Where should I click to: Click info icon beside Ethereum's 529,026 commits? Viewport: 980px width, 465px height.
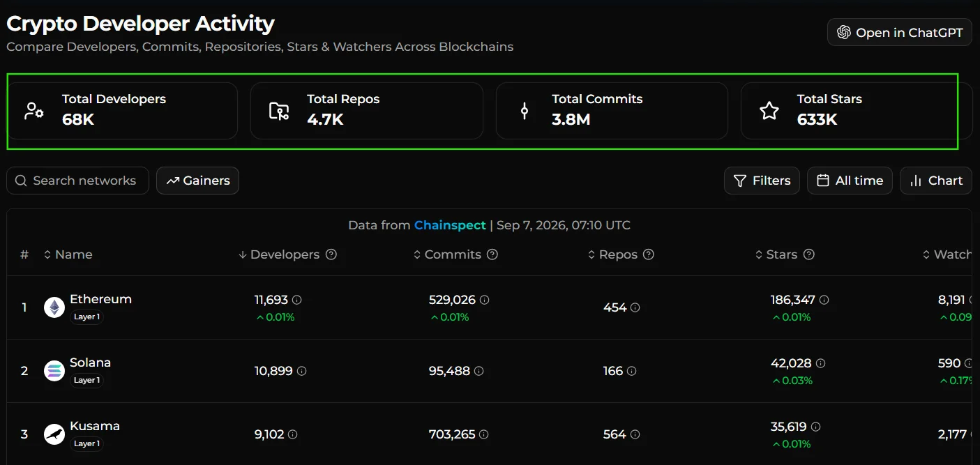(x=485, y=300)
